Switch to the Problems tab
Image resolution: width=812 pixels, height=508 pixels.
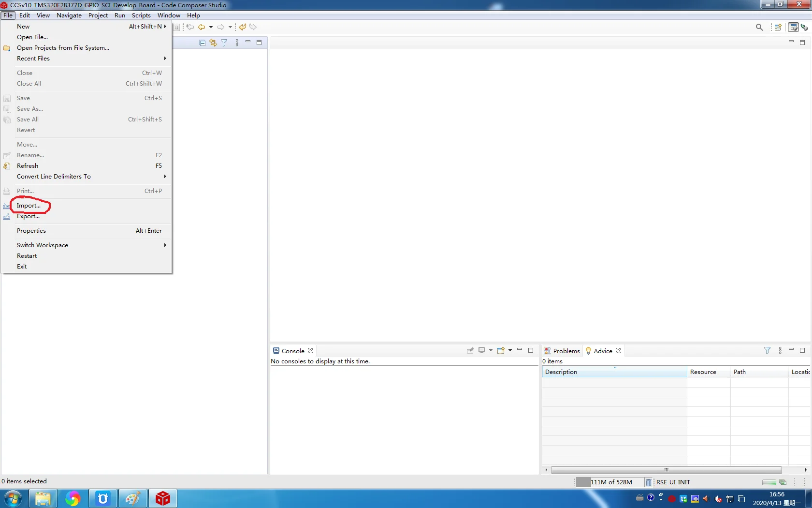(x=562, y=351)
